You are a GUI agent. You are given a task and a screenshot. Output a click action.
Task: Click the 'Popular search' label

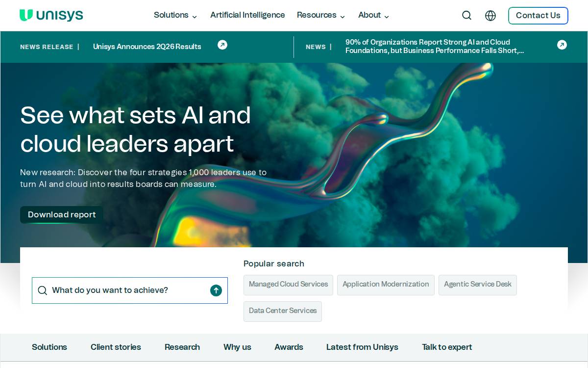[x=274, y=264]
